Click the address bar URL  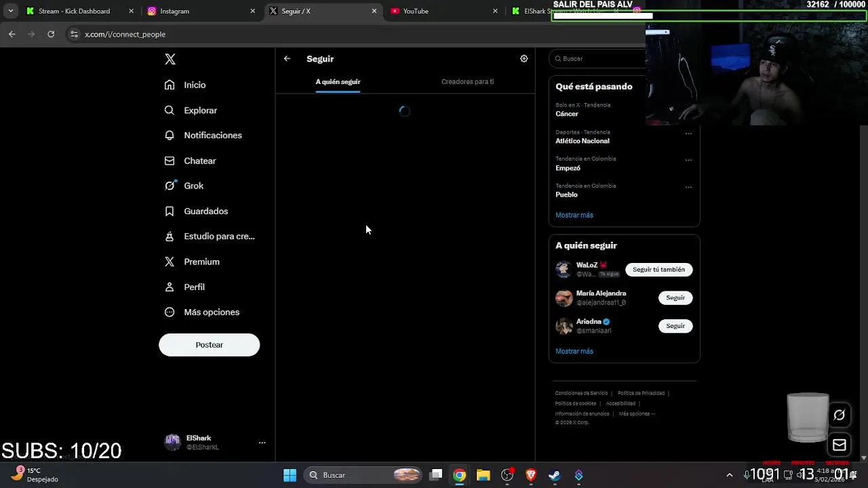tap(125, 34)
